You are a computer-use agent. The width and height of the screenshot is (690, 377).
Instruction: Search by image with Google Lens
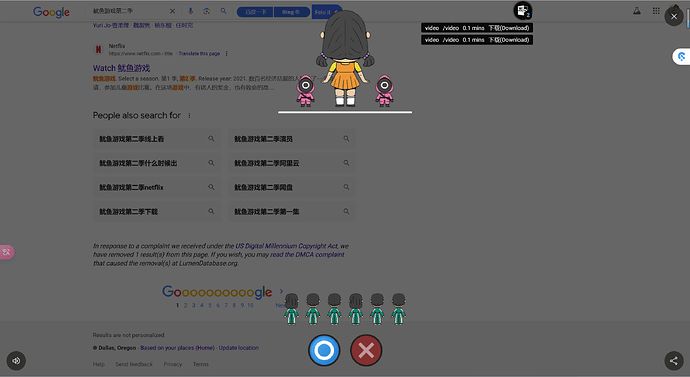point(207,11)
